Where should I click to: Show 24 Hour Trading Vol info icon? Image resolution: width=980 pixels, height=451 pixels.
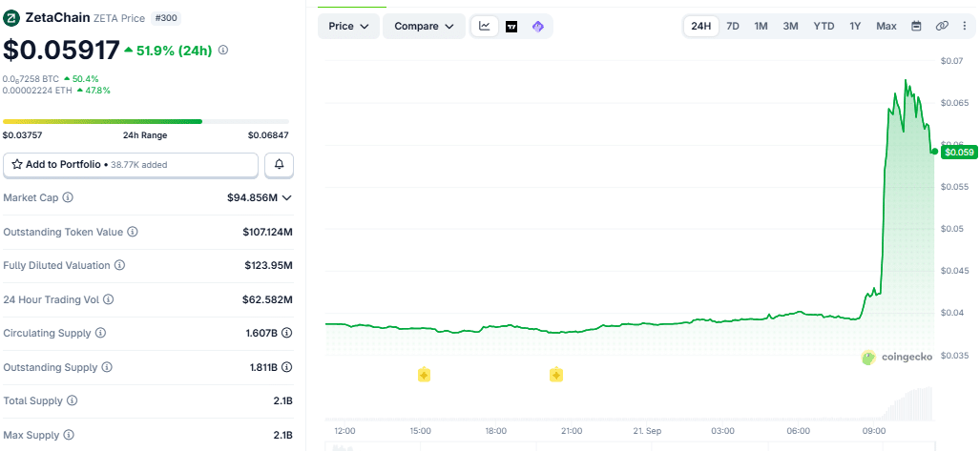108,299
